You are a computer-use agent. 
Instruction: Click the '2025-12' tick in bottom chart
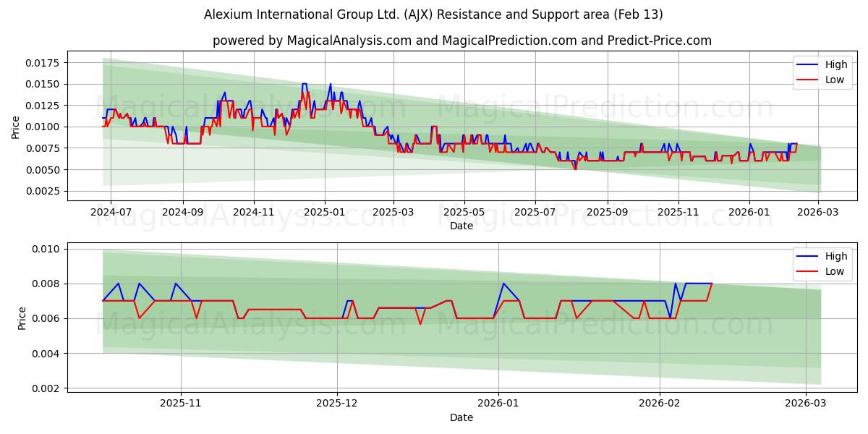pos(338,404)
